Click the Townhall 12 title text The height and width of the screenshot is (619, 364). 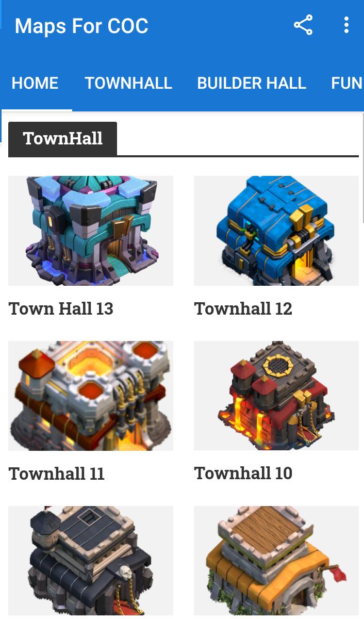point(243,308)
